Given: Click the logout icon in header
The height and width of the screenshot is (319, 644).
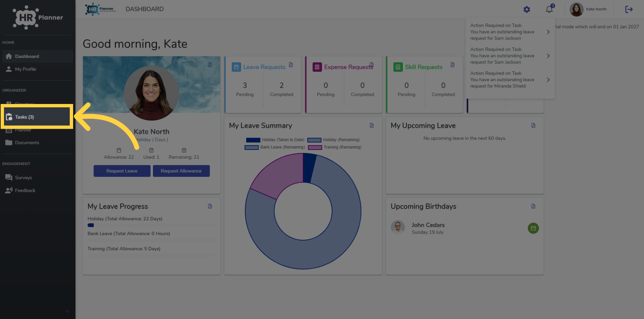Looking at the screenshot, I should pyautogui.click(x=629, y=9).
